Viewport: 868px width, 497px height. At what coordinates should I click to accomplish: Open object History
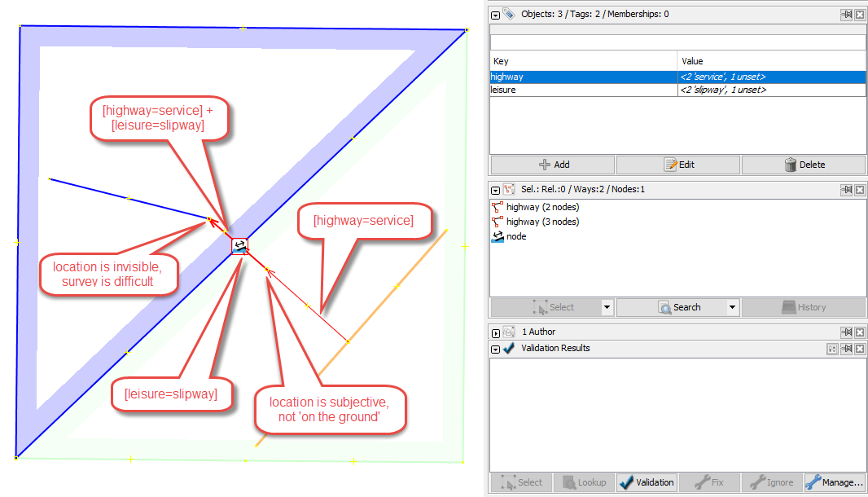(804, 307)
